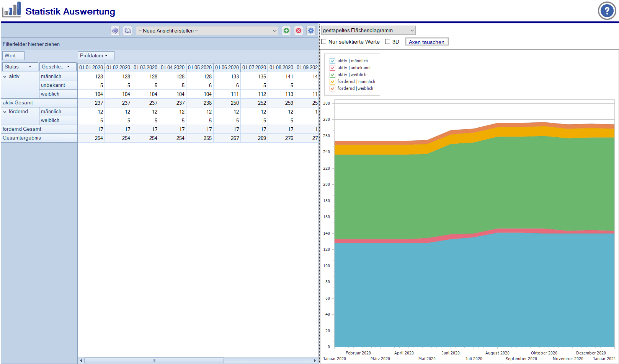This screenshot has width=619, height=364.
Task: Select the 01.04.2020 column header
Action: [x=173, y=67]
